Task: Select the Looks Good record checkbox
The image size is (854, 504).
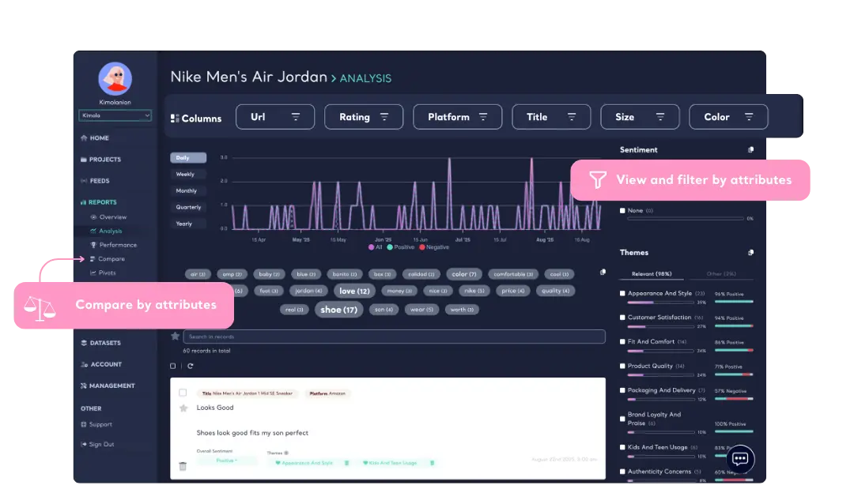Action: click(183, 393)
